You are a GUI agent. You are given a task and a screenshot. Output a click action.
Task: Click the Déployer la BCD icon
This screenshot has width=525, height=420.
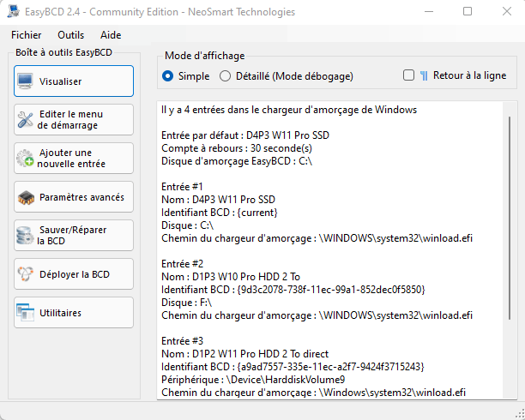click(x=26, y=274)
